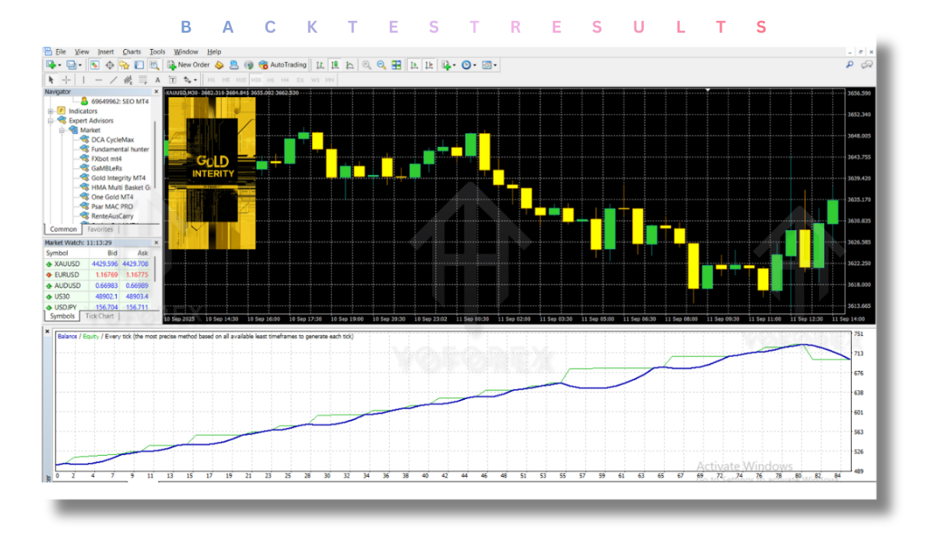Screen dimensions: 931x560
Task: Expand the Indicators tree in Navigator
Action: pos(50,110)
